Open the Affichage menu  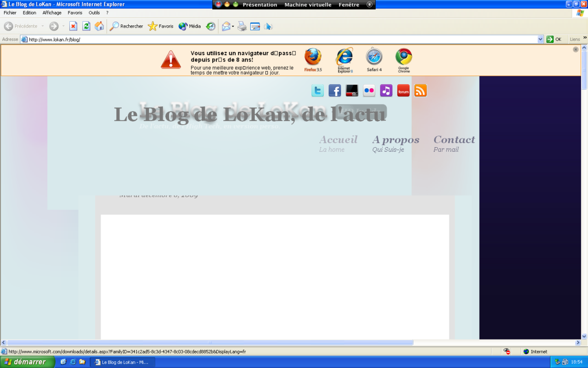point(52,13)
